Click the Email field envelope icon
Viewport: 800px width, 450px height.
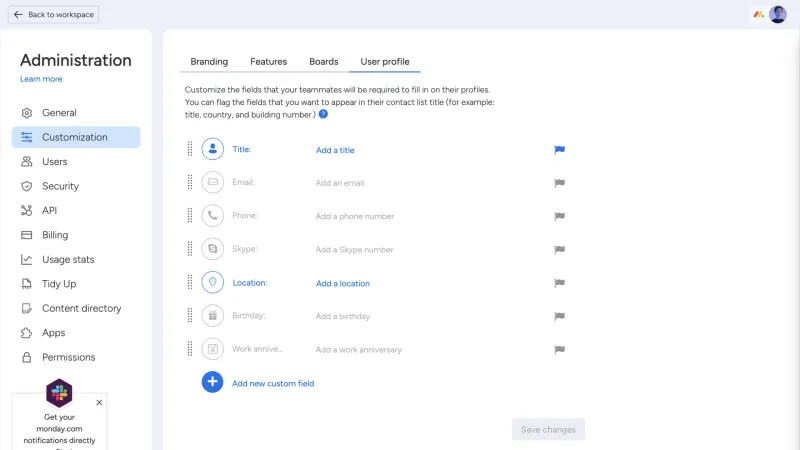[x=213, y=182]
